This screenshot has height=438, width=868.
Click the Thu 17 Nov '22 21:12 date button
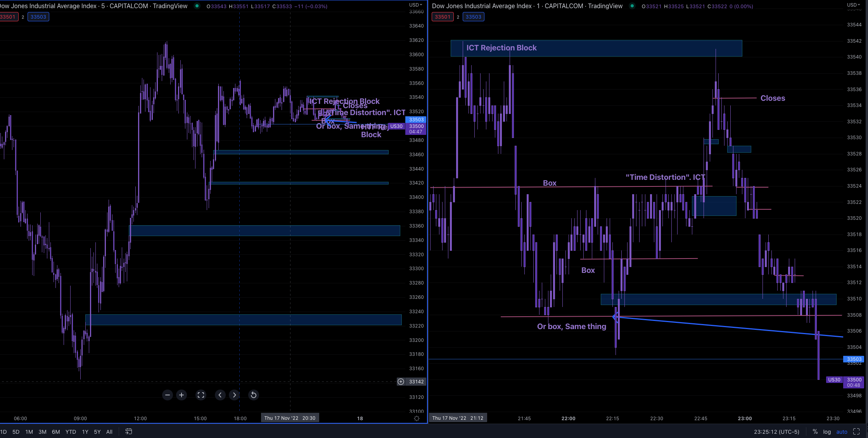point(458,418)
